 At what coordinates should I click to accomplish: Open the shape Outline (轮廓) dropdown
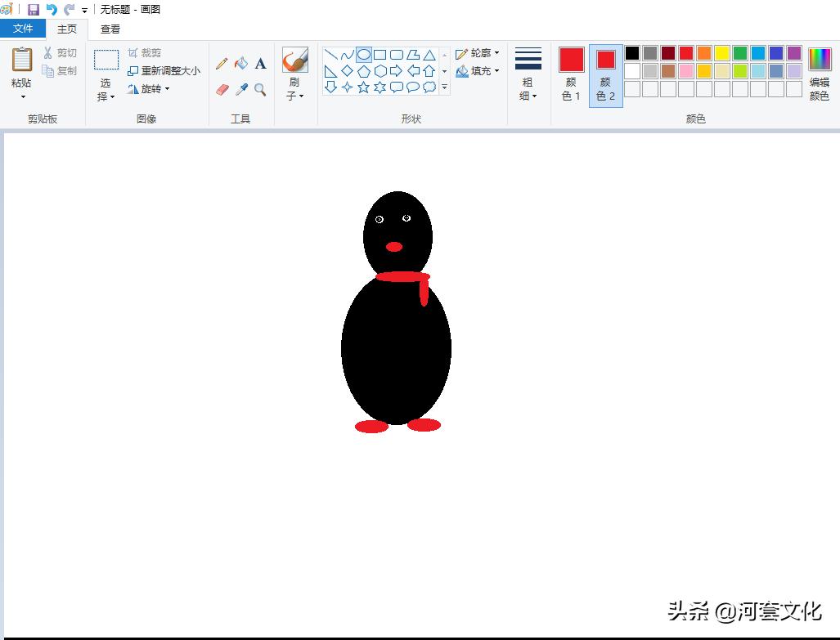click(478, 52)
